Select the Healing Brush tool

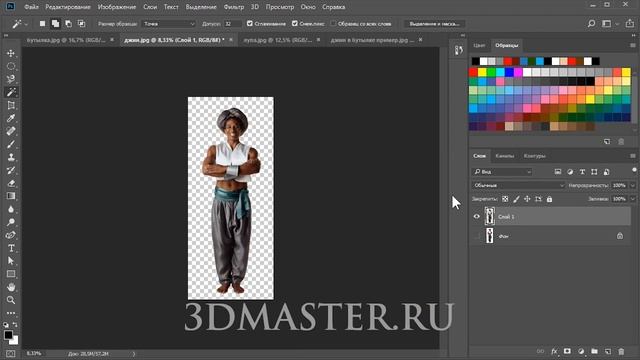pyautogui.click(x=11, y=131)
